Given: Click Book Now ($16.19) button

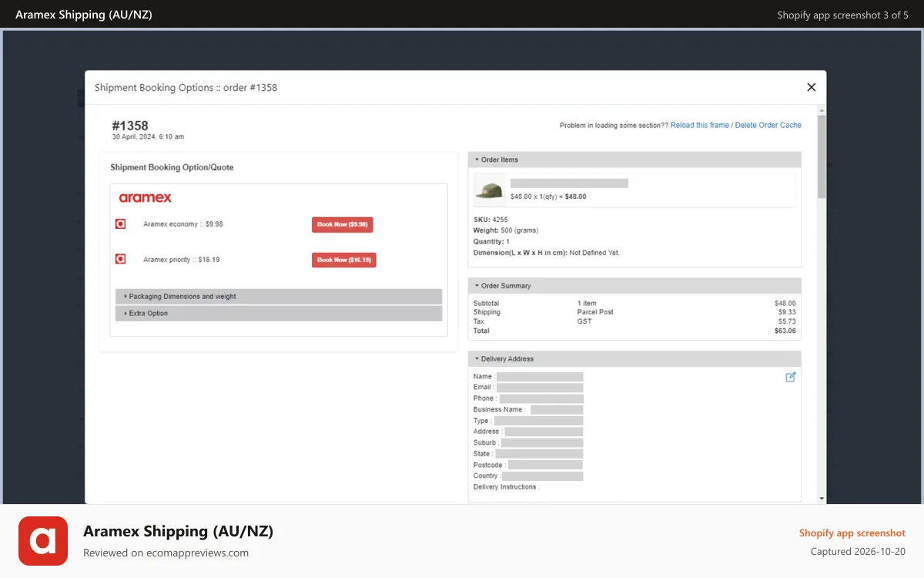Looking at the screenshot, I should (343, 260).
